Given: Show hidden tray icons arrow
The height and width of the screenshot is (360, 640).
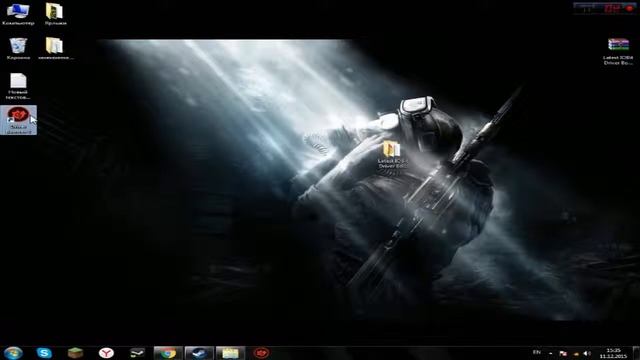Looking at the screenshot, I should point(551,353).
